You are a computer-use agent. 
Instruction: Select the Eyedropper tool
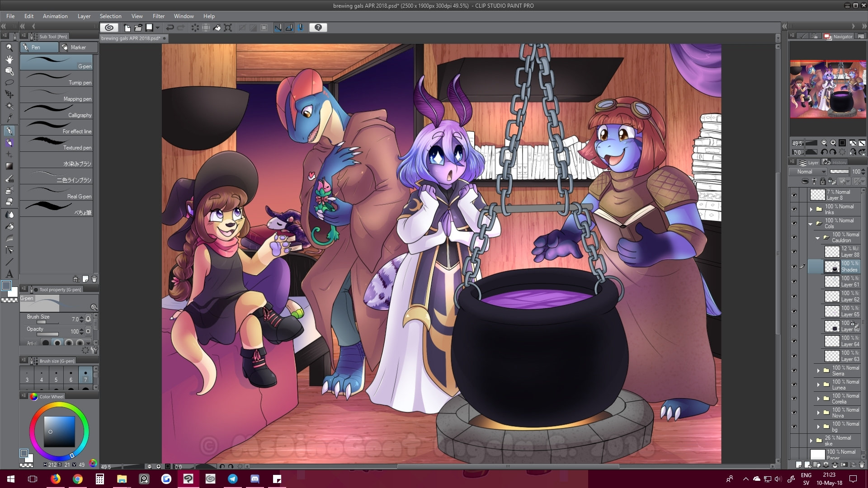tap(9, 118)
